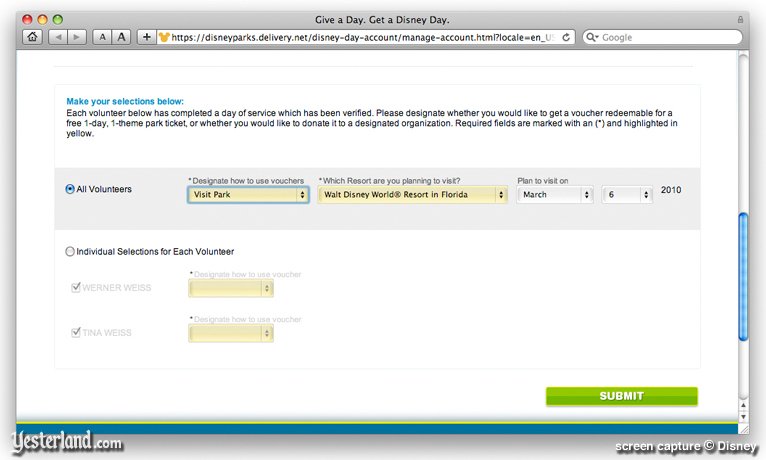Viewport: 766px width, 460px height.
Task: Click the yellow minimize window button
Action: [43, 20]
